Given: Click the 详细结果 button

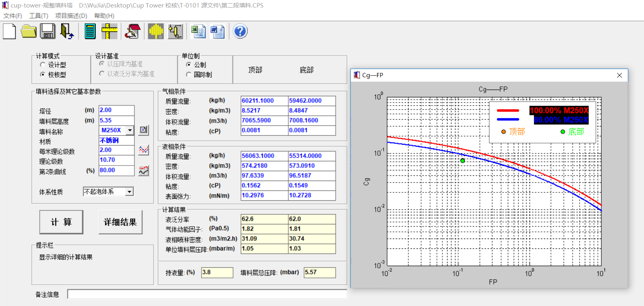Looking at the screenshot, I should click(x=120, y=222).
